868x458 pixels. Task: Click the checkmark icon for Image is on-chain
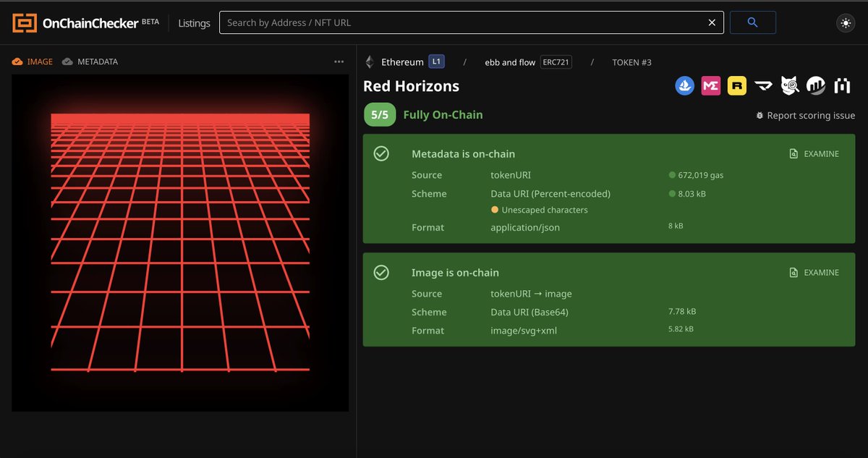coord(381,272)
